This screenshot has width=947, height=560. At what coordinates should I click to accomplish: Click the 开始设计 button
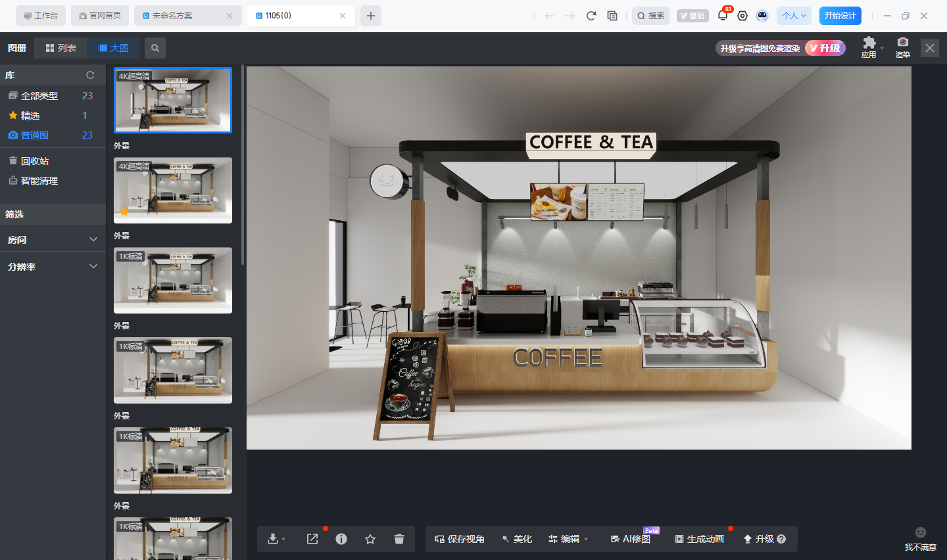tap(840, 16)
